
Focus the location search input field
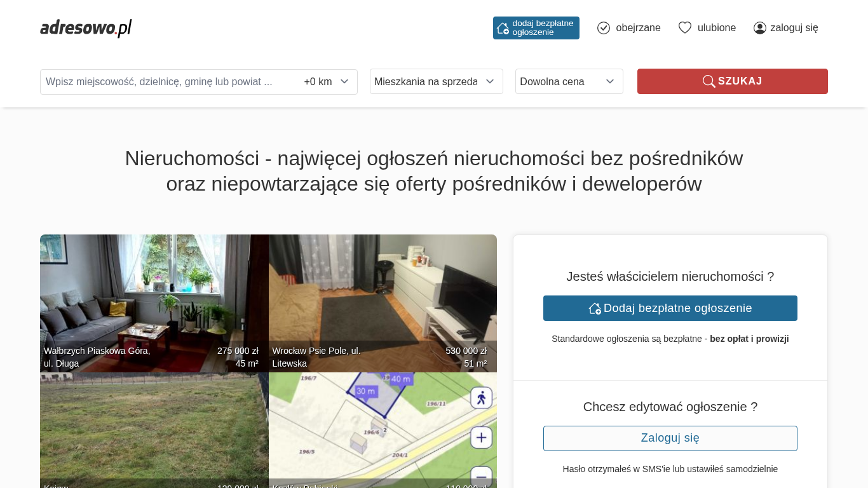click(x=168, y=82)
